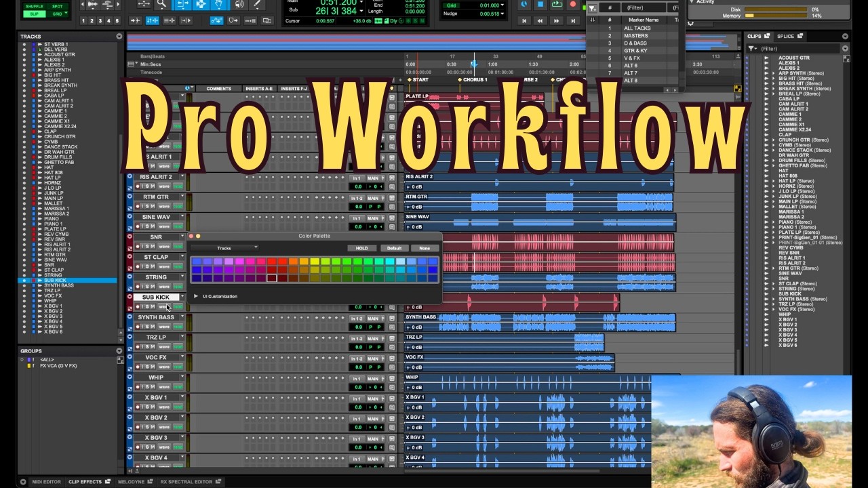Viewport: 868px width, 488px height.
Task: Toggle Grid edit mode
Action: (x=58, y=14)
